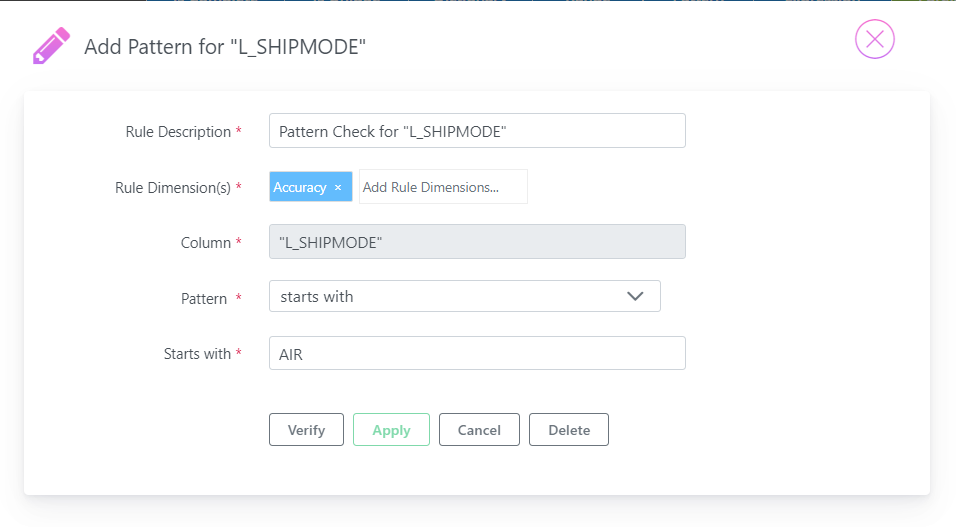This screenshot has height=527, width=956.
Task: Click the Verify button
Action: pyautogui.click(x=306, y=429)
